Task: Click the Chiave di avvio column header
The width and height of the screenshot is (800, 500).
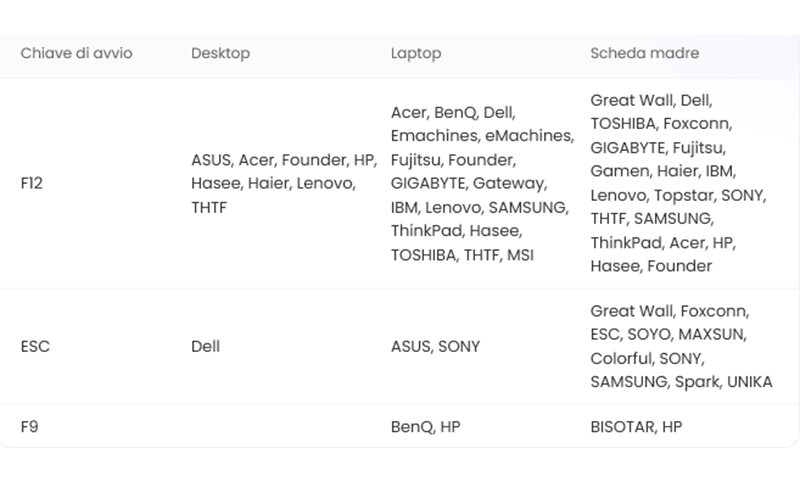Action: (77, 53)
